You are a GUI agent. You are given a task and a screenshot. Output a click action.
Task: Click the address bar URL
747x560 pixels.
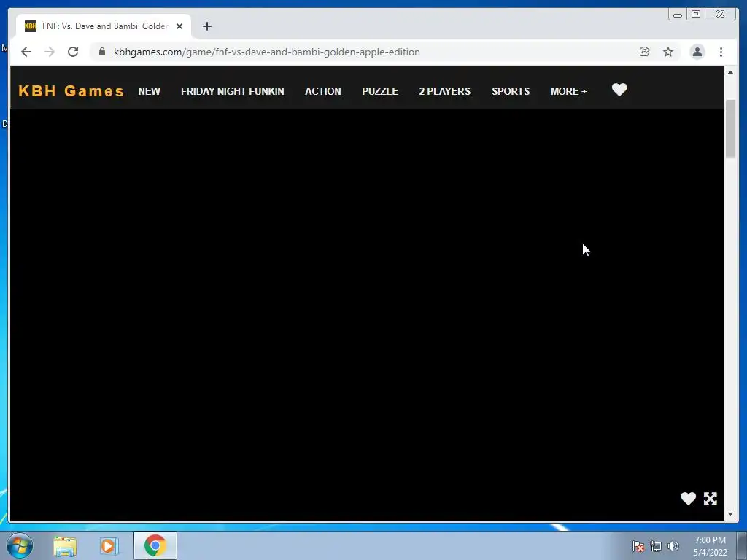267,52
